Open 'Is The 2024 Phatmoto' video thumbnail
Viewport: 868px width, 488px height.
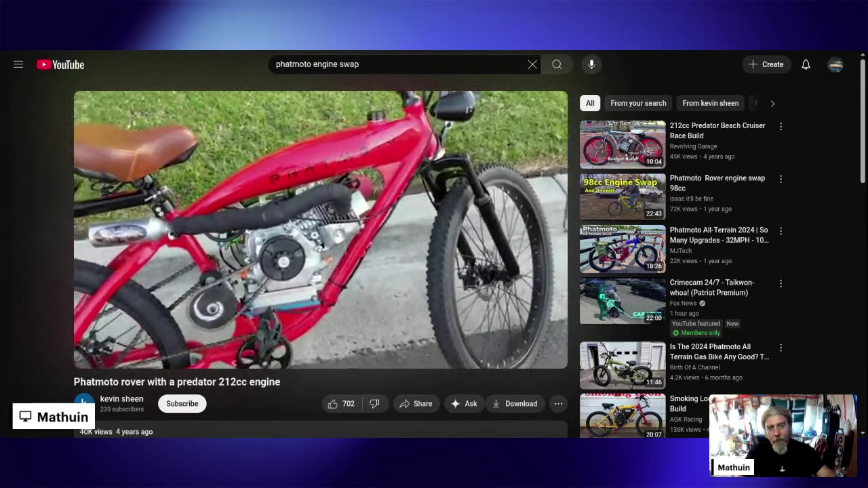coord(623,365)
